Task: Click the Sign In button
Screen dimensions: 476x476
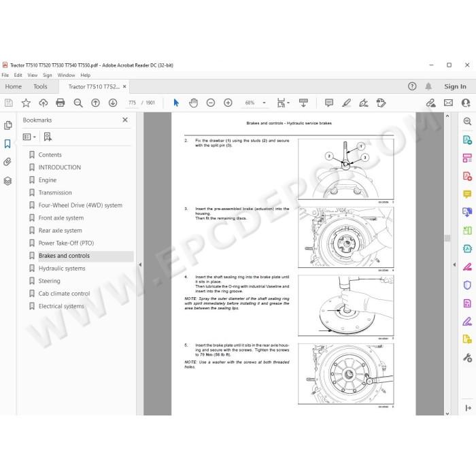Action: pyautogui.click(x=455, y=86)
